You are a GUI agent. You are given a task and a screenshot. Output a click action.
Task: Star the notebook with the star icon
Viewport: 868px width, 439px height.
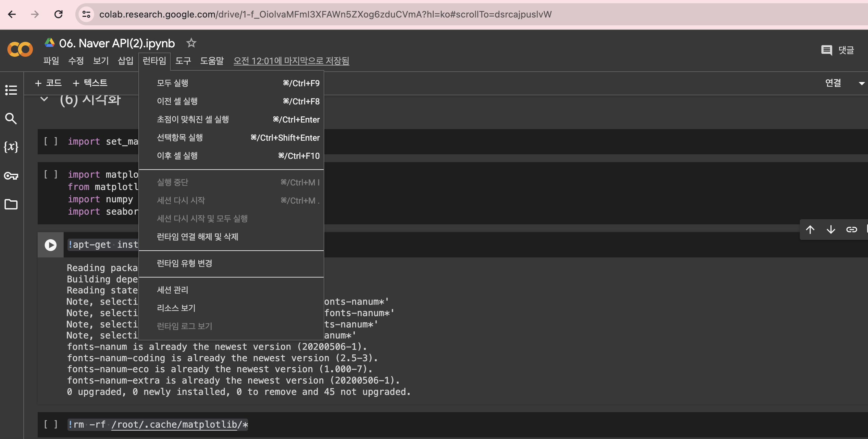click(191, 43)
